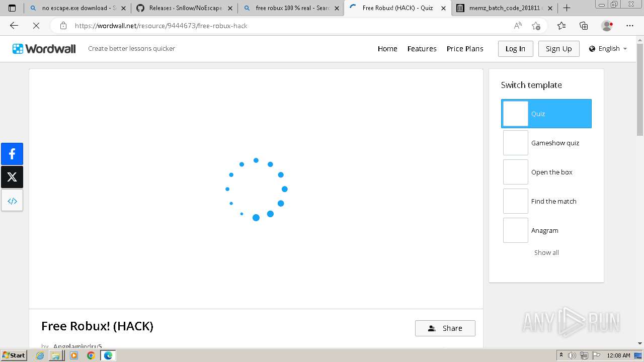Launch Internet Explorer from the taskbar

(x=40, y=355)
